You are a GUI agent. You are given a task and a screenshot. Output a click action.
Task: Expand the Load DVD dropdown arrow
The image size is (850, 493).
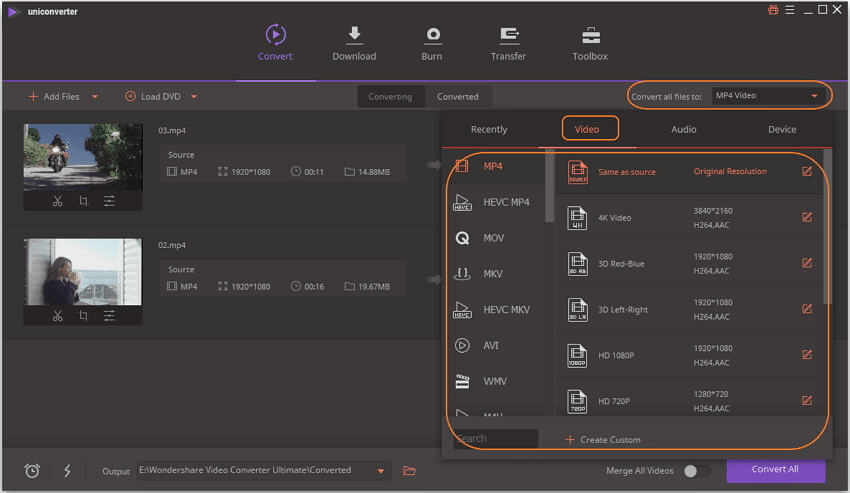[x=194, y=97]
